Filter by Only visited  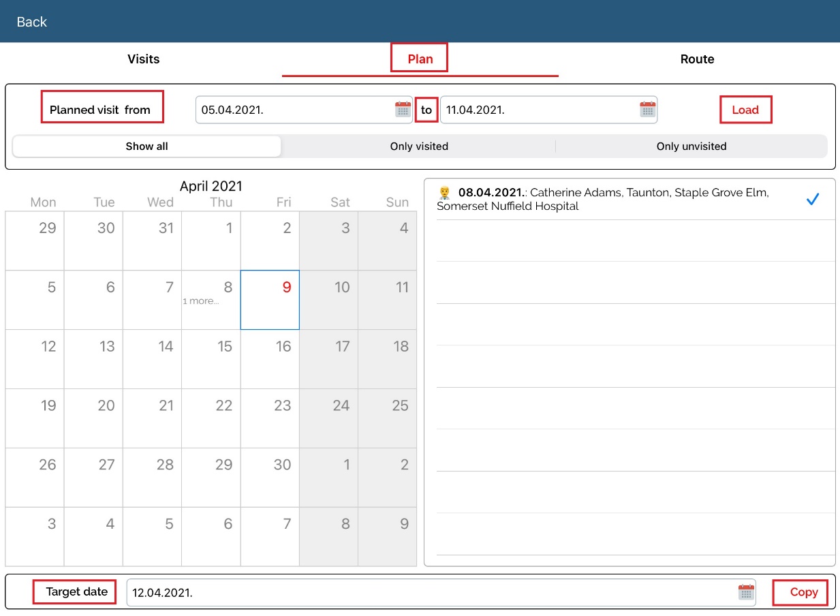pos(419,147)
